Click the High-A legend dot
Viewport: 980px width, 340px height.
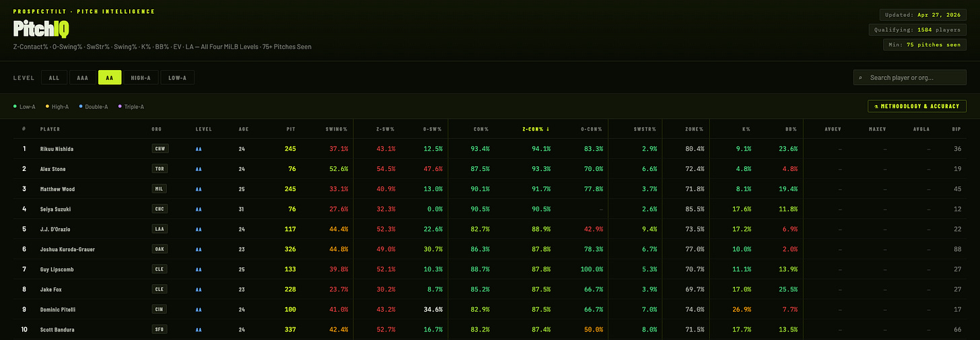coord(46,106)
